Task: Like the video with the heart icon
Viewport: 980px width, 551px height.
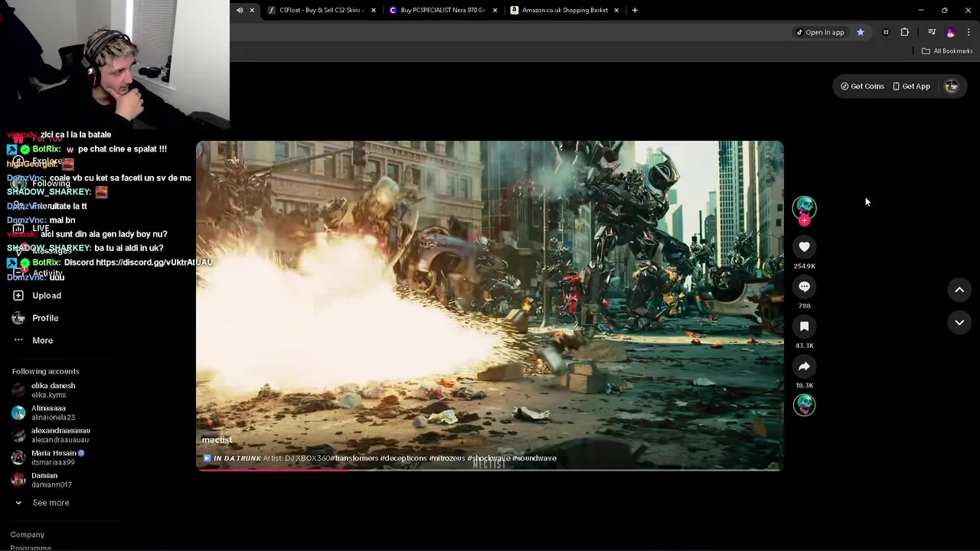Action: [804, 246]
